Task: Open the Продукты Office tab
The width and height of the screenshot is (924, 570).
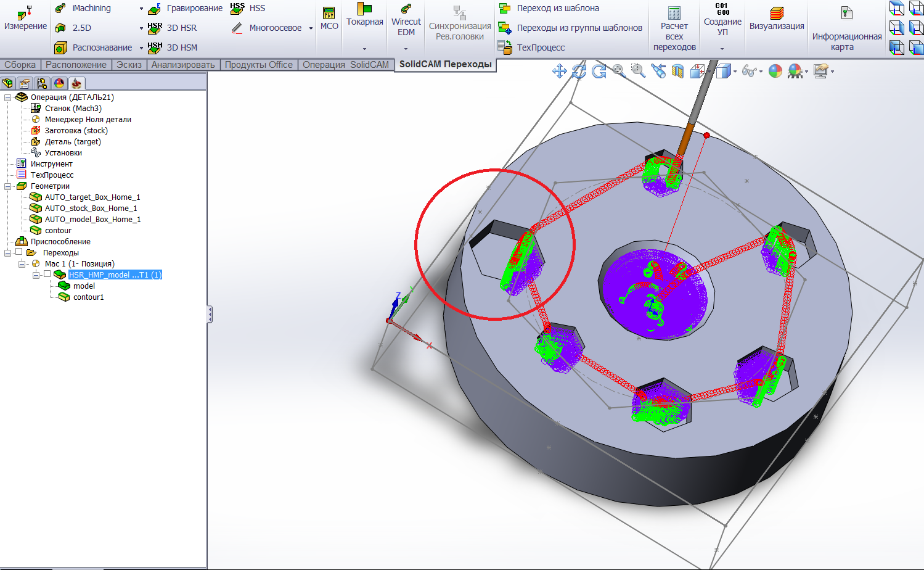Action: tap(259, 65)
